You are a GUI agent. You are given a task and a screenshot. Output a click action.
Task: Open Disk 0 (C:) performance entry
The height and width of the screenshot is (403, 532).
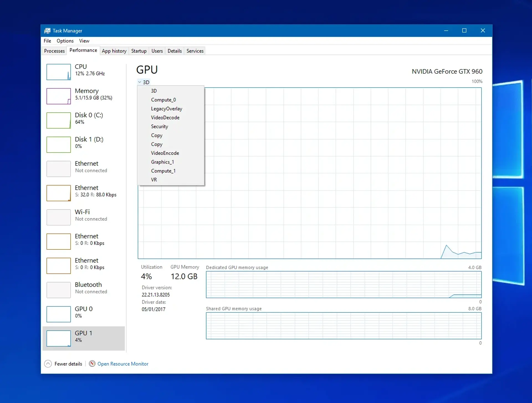click(84, 120)
